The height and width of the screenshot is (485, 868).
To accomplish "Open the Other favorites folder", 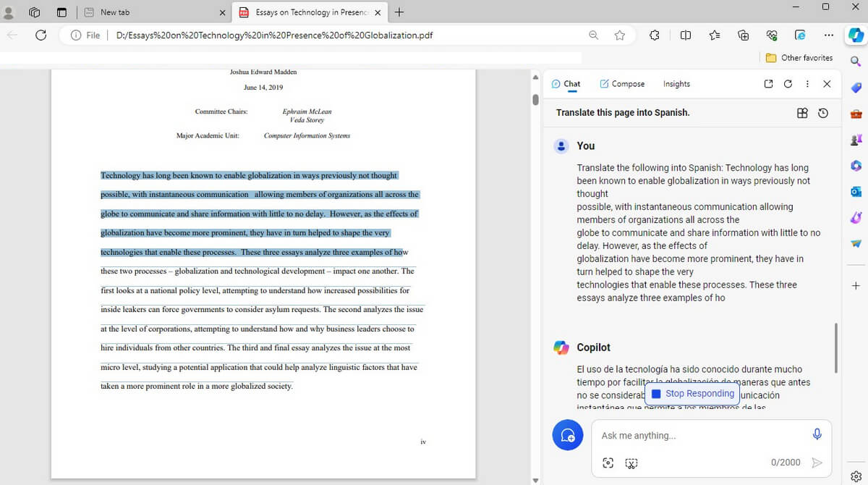I will (x=799, y=58).
